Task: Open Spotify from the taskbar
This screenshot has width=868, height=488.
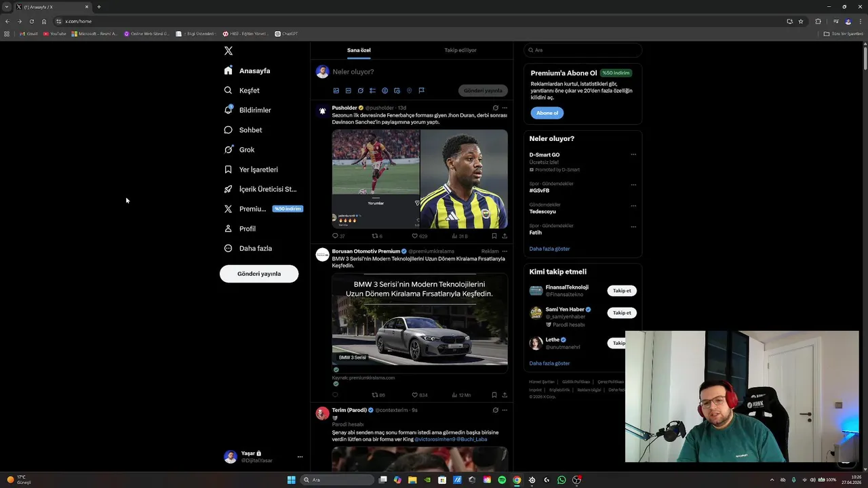Action: coord(502,480)
